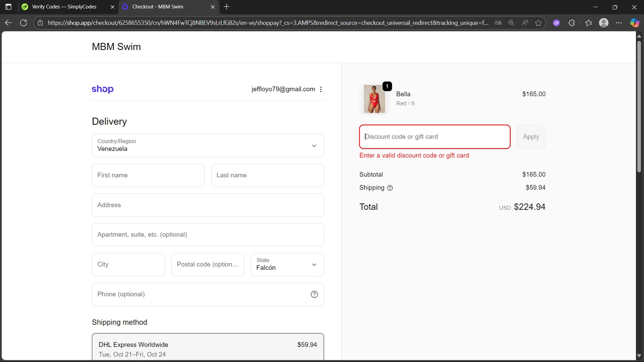Open browser settings and more menu
Image resolution: width=644 pixels, height=362 pixels.
(x=619, y=23)
